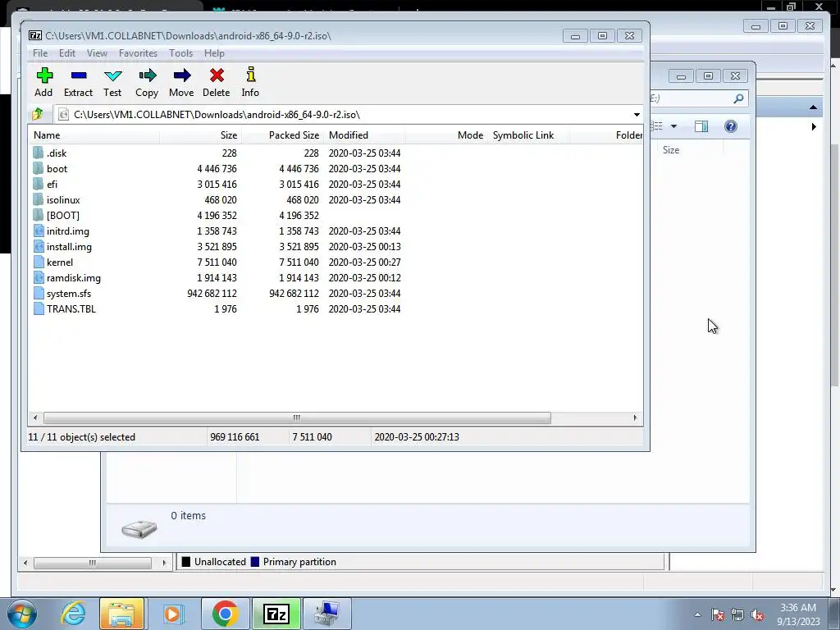Select the .disk folder icon
The width and height of the screenshot is (840, 630).
[x=38, y=153]
